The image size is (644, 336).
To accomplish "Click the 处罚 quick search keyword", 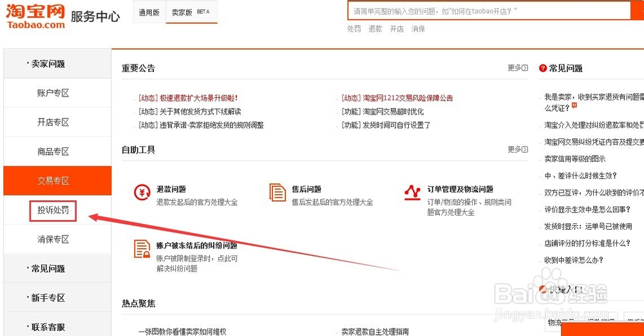I will (354, 29).
